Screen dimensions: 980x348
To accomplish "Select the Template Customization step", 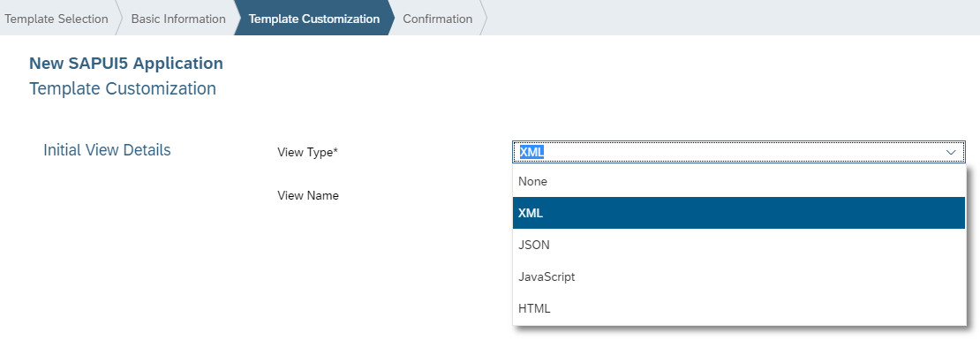I will coord(313,19).
